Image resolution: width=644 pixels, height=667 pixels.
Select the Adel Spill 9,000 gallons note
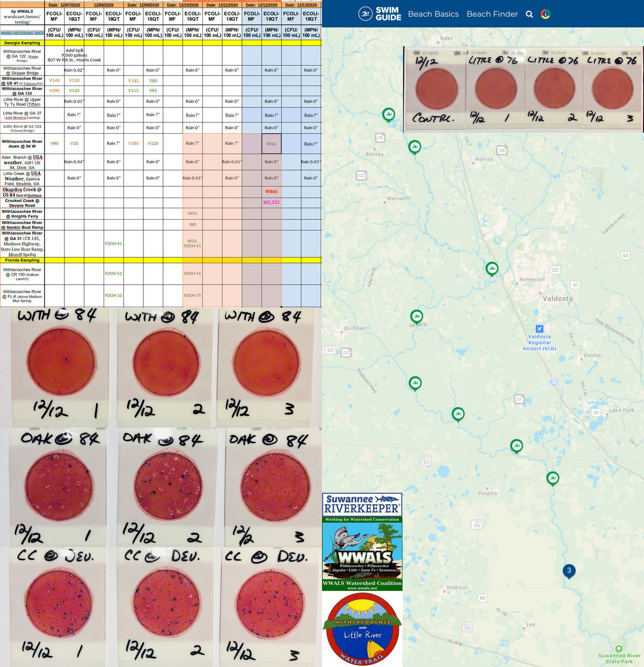tap(74, 55)
